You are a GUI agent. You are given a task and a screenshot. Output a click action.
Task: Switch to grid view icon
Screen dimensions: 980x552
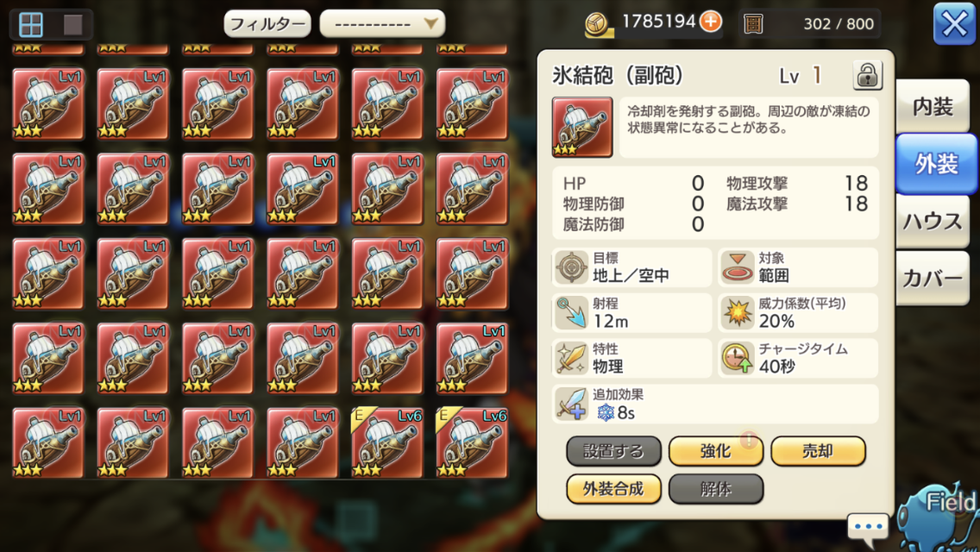[x=31, y=24]
